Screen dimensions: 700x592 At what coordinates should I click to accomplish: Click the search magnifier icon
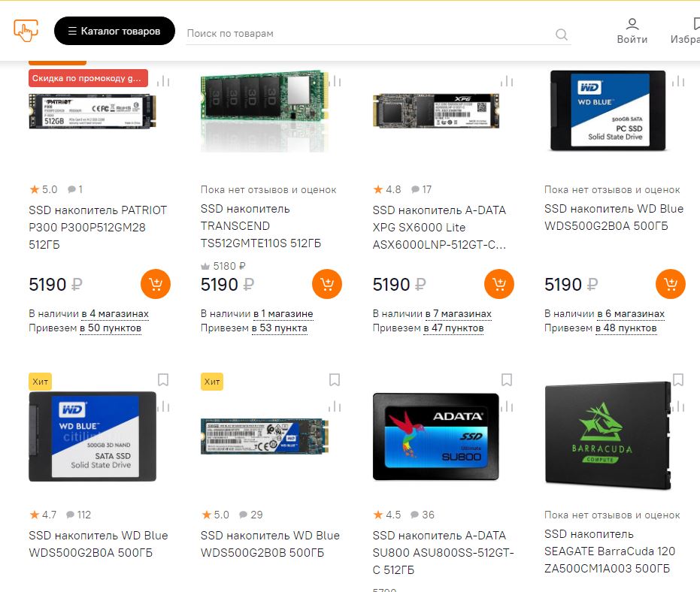[562, 34]
